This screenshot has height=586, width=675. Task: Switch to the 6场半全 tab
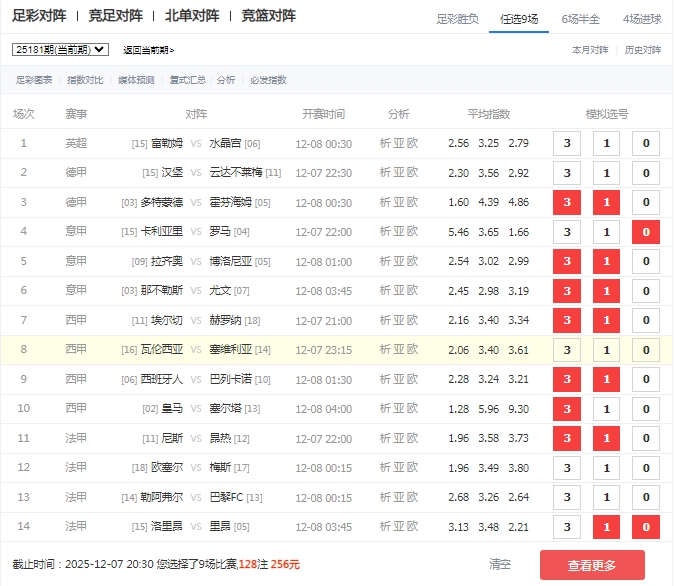[x=579, y=18]
